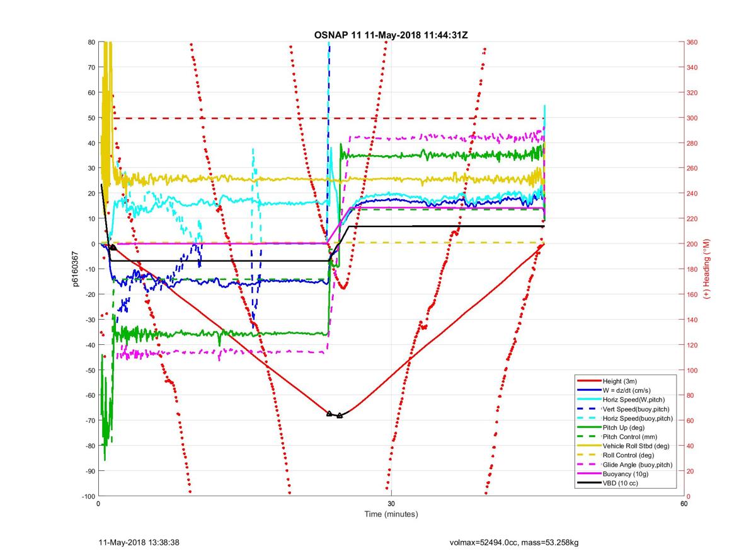This screenshot has height=558, width=756.
Task: Click "Horiz Speed(W,pitch)" in the legend
Action: 634,399
